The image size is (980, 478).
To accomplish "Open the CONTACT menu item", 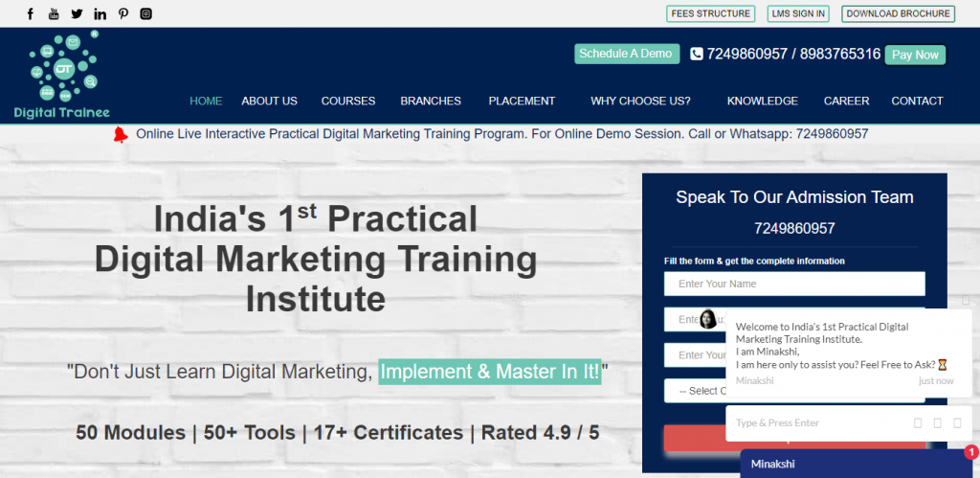I will [x=917, y=101].
